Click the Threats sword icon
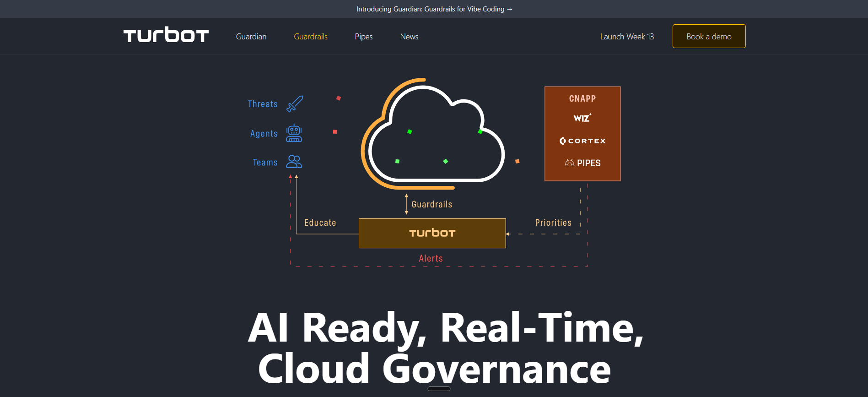 pyautogui.click(x=295, y=104)
